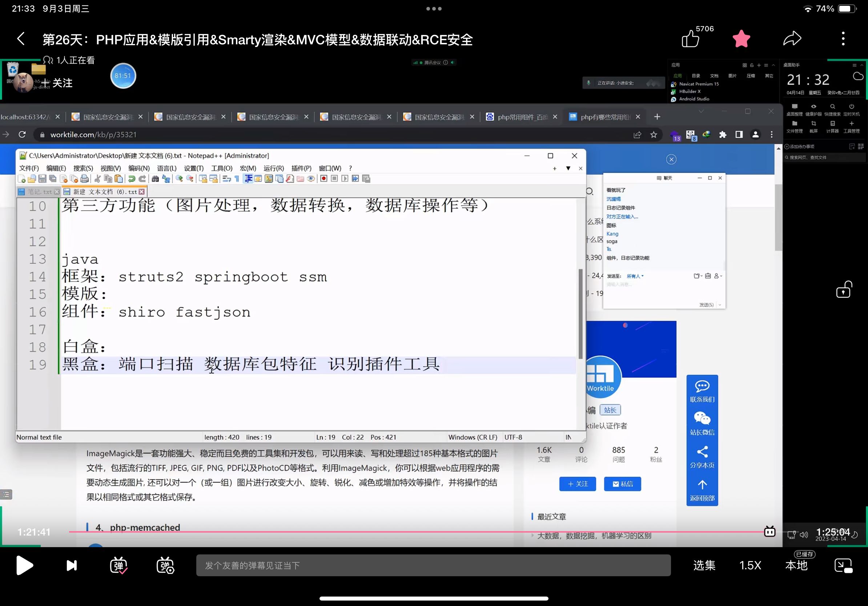Image resolution: width=868 pixels, height=606 pixels.
Task: Open the 文件(F) menu in Notepad++
Action: click(x=29, y=168)
